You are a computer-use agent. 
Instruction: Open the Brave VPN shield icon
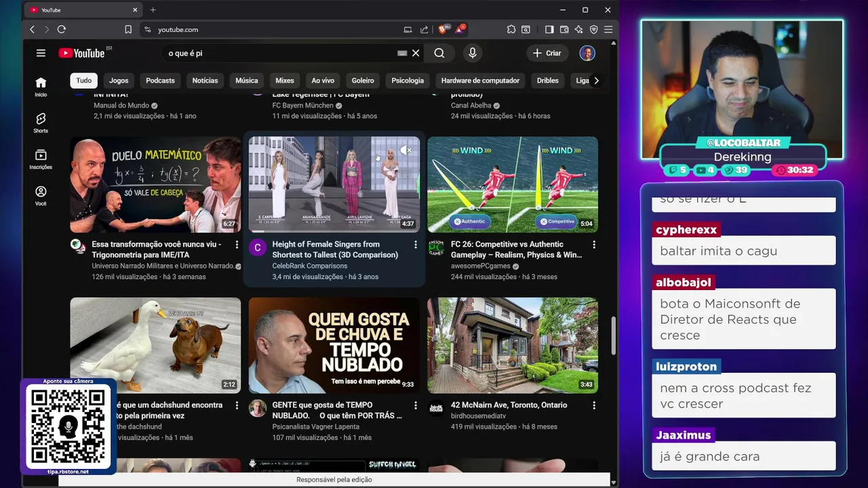tap(593, 29)
